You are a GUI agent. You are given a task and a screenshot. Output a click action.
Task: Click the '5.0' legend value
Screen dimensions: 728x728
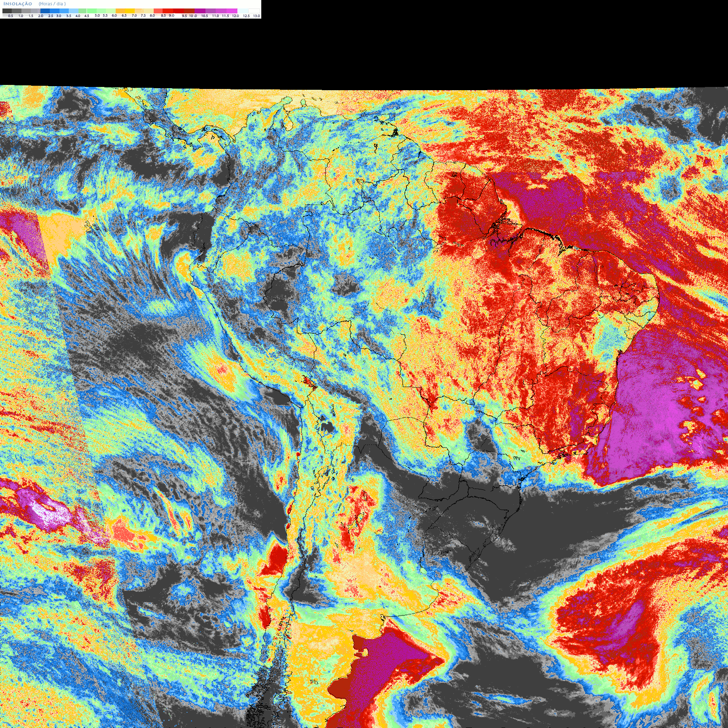point(97,15)
